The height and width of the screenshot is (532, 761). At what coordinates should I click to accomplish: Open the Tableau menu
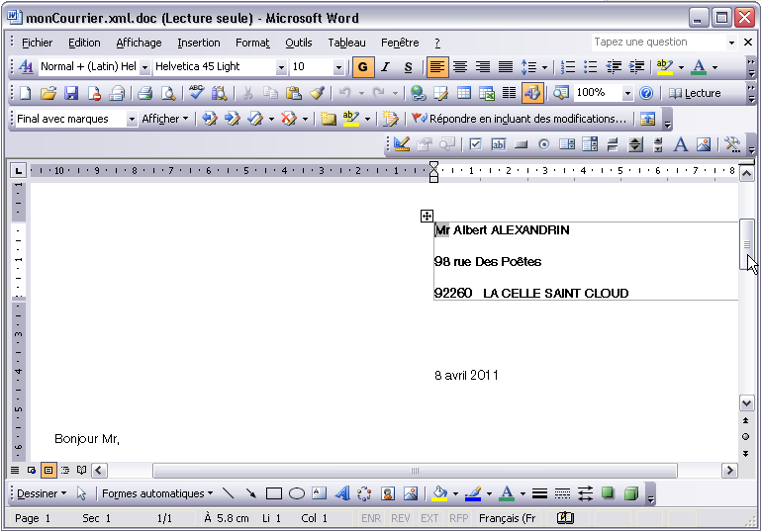click(x=346, y=43)
